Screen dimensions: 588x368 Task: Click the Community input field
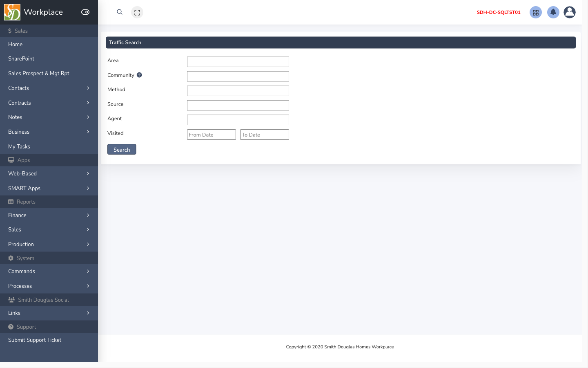click(238, 76)
